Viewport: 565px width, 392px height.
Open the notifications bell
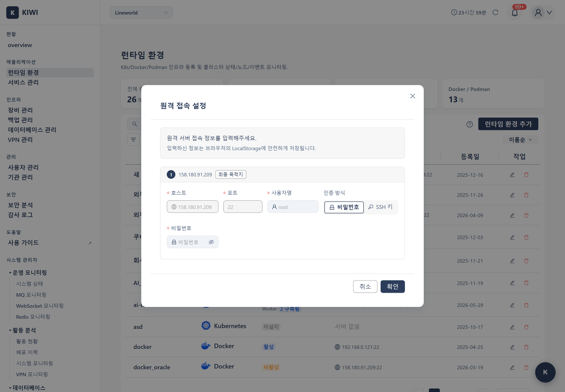515,13
